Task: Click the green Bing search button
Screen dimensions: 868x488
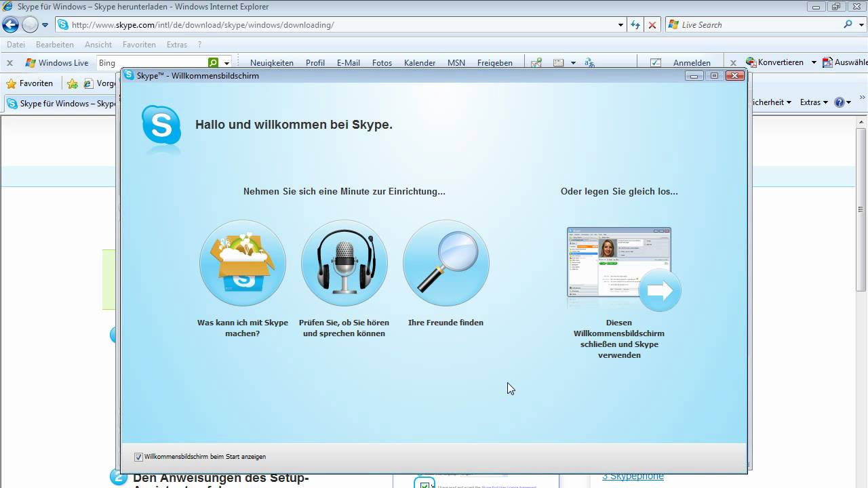Action: pyautogui.click(x=214, y=62)
